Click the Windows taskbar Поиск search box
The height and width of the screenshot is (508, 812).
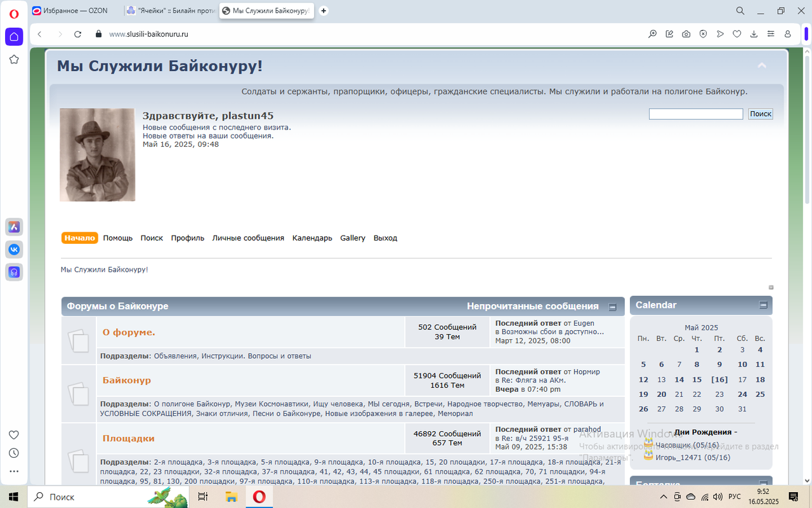108,497
